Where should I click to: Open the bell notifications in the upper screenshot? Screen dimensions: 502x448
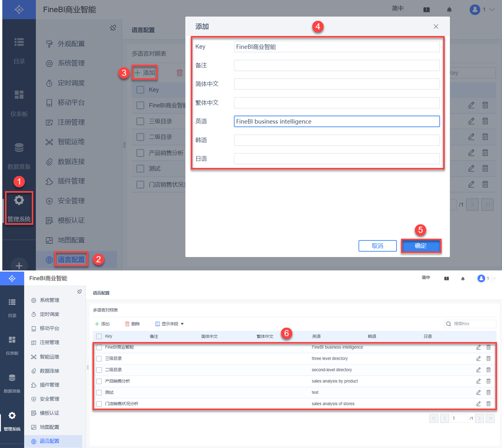[x=449, y=9]
